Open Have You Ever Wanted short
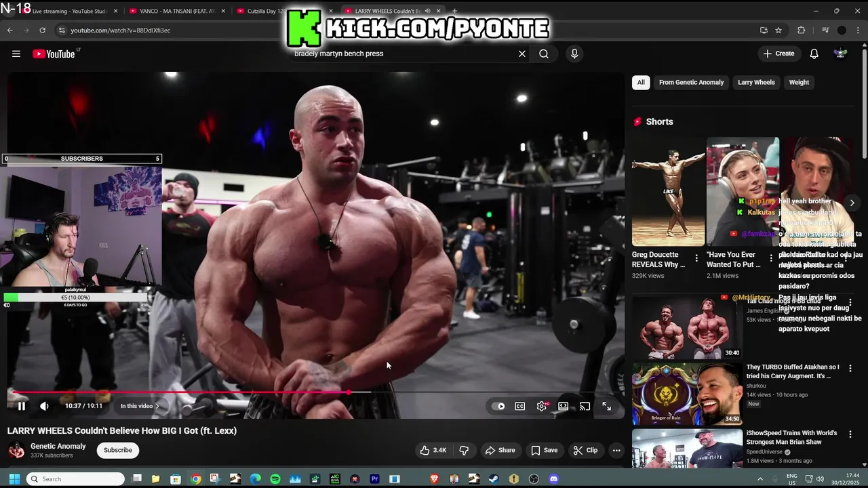 point(743,192)
